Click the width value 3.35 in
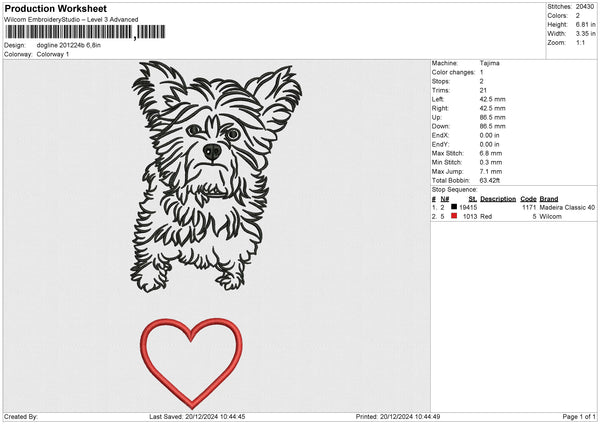This screenshot has width=600, height=424. pyautogui.click(x=585, y=34)
